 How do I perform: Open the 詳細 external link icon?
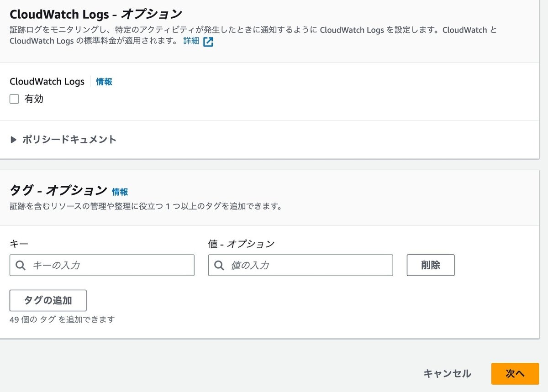[x=208, y=42]
